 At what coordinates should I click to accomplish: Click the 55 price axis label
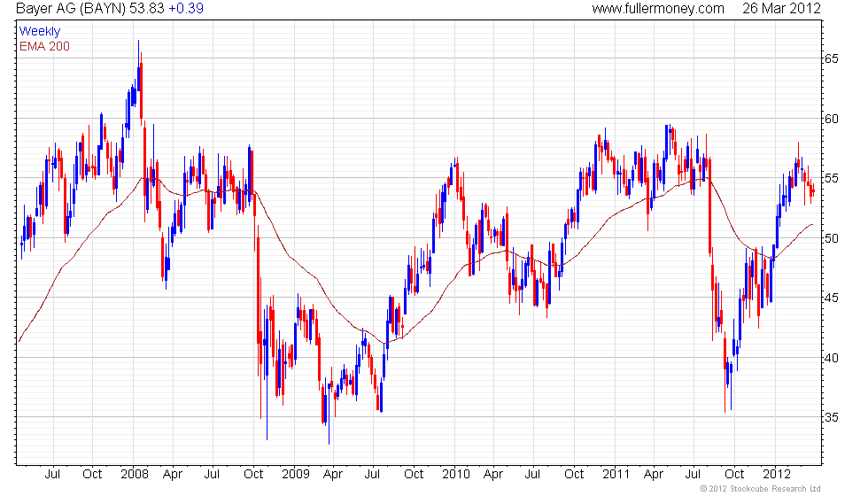tap(832, 179)
